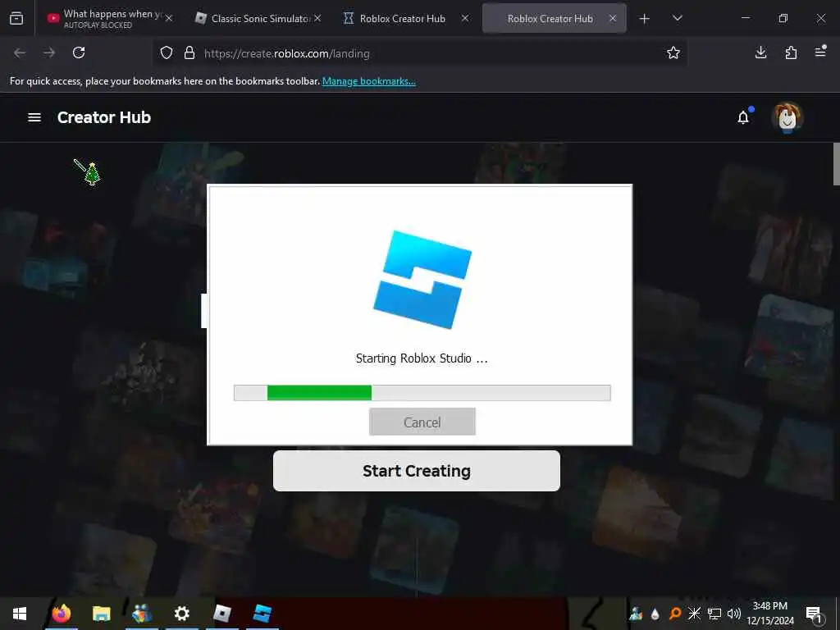Click the snowflake asterisk tray icon
The image size is (840, 630).
click(694, 614)
